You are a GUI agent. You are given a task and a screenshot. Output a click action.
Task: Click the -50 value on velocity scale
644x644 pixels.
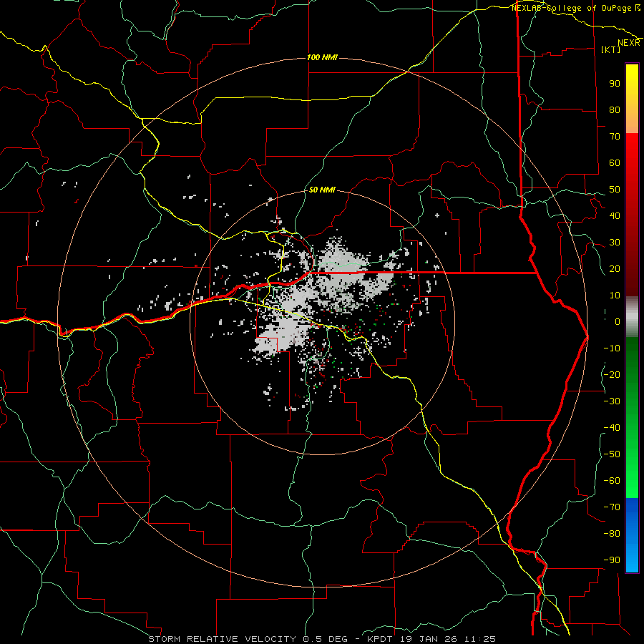(x=612, y=454)
